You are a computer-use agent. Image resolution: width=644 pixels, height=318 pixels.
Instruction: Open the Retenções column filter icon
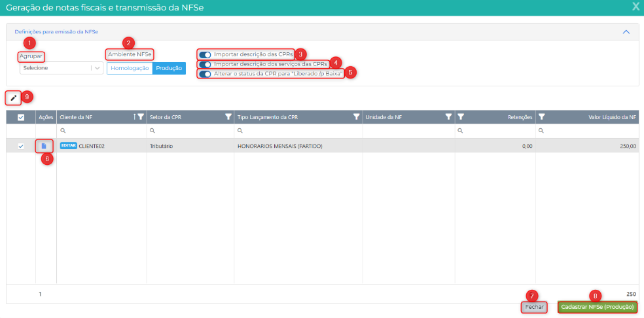[461, 117]
